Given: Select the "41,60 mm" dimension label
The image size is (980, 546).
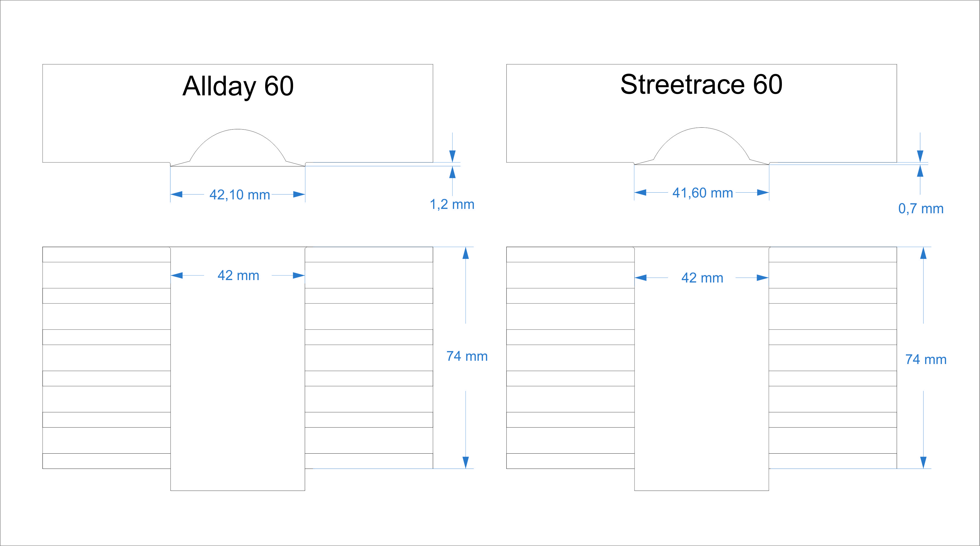Looking at the screenshot, I should [x=702, y=193].
